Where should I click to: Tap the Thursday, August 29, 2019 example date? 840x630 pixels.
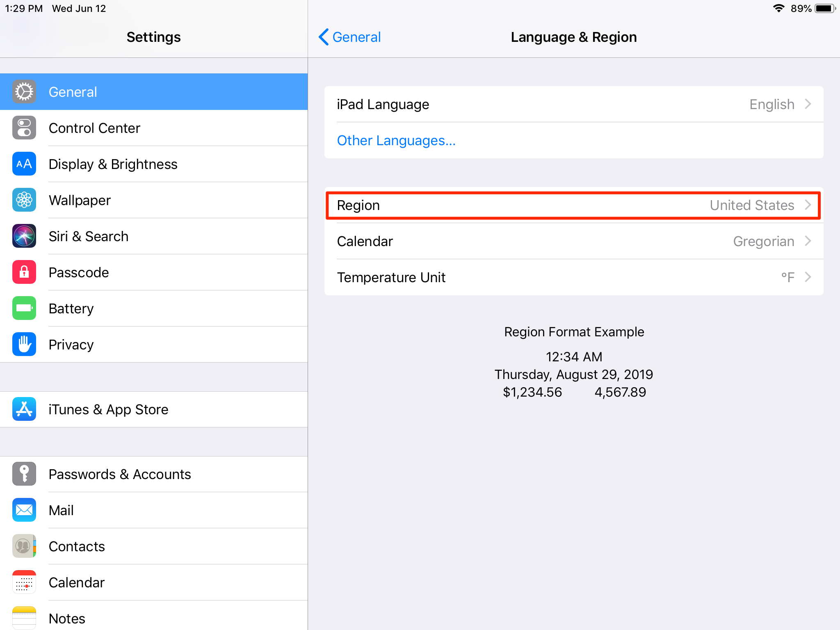pyautogui.click(x=574, y=374)
